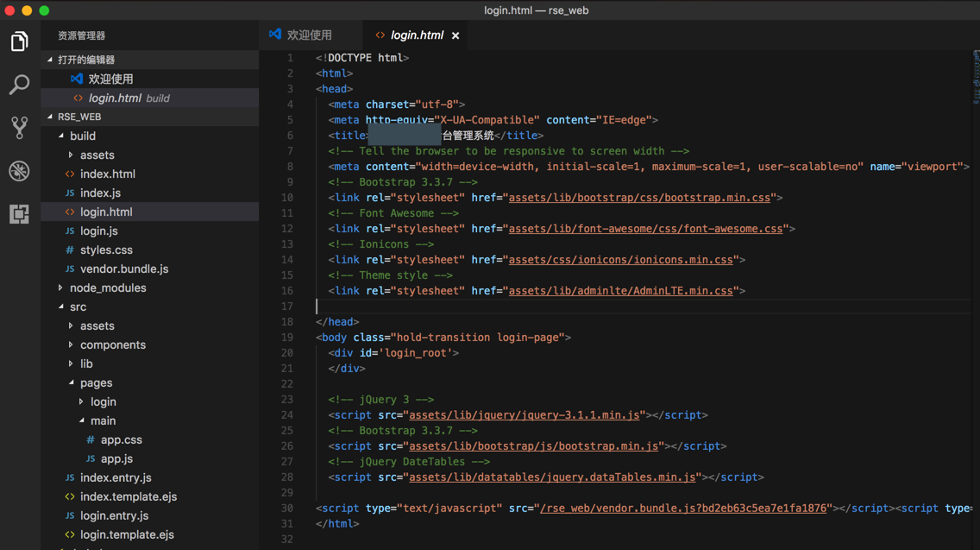980x550 pixels.
Task: Open app.css in the main folder
Action: [121, 439]
